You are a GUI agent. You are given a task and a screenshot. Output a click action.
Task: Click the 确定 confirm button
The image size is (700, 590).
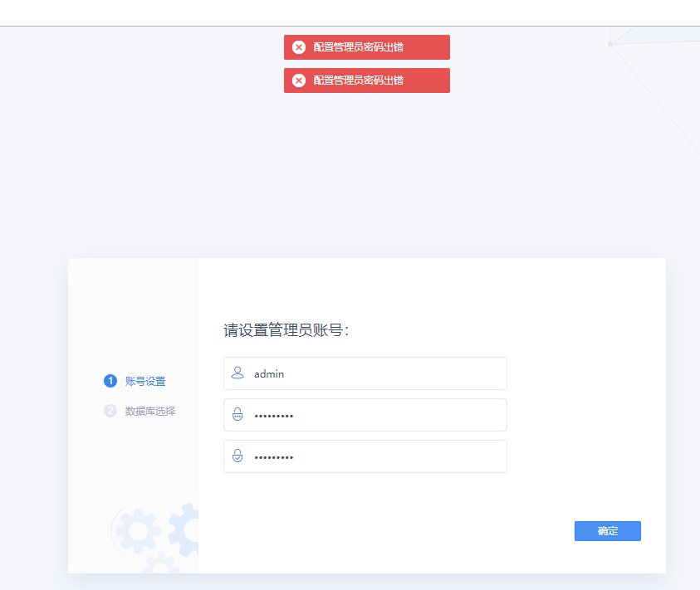click(x=608, y=530)
